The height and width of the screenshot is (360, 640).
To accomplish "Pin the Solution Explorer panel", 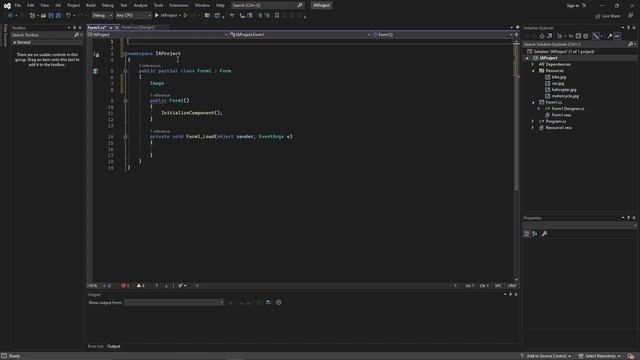I will (x=628, y=28).
